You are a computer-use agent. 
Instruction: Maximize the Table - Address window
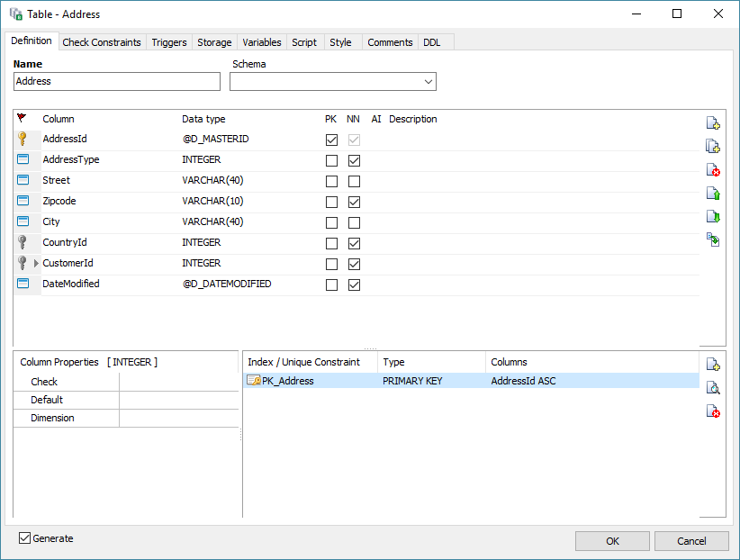[677, 14]
